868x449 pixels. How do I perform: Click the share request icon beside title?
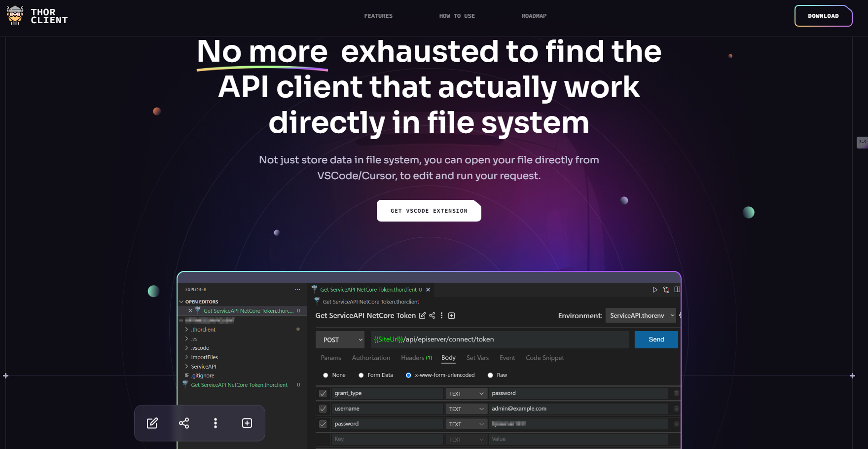pos(432,316)
